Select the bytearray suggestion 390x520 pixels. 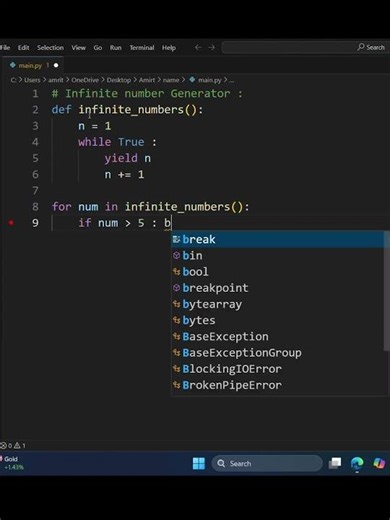pos(277,304)
